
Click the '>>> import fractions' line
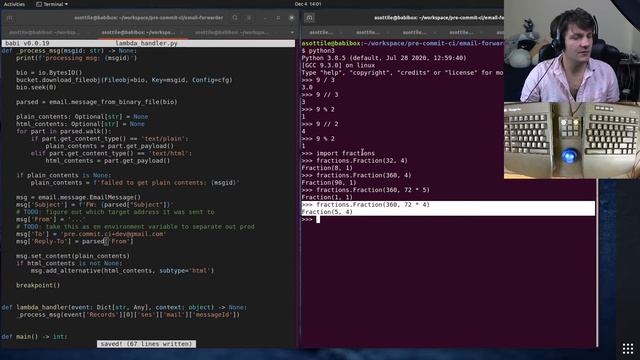tap(338, 153)
